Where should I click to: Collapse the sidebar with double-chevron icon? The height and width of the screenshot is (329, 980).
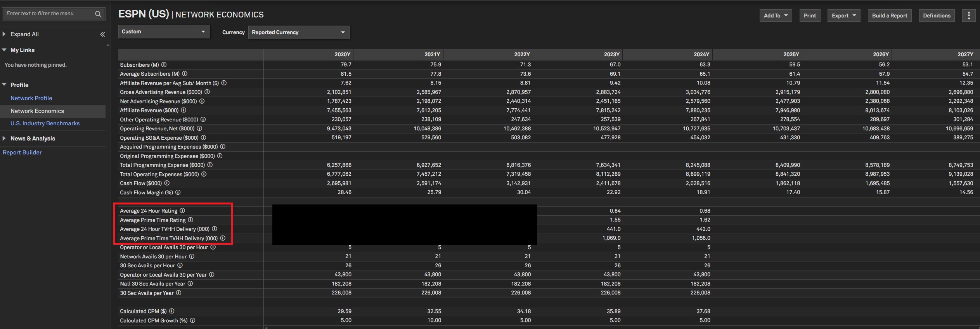pos(102,34)
